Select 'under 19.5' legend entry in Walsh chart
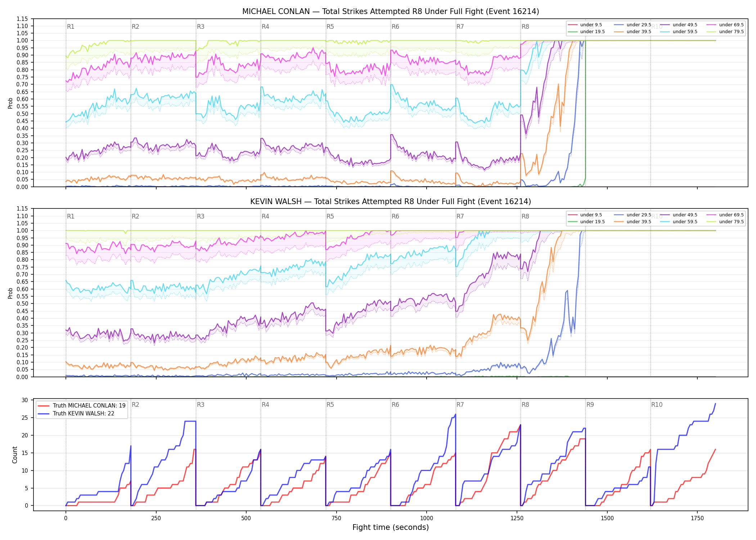The image size is (756, 540). click(586, 222)
